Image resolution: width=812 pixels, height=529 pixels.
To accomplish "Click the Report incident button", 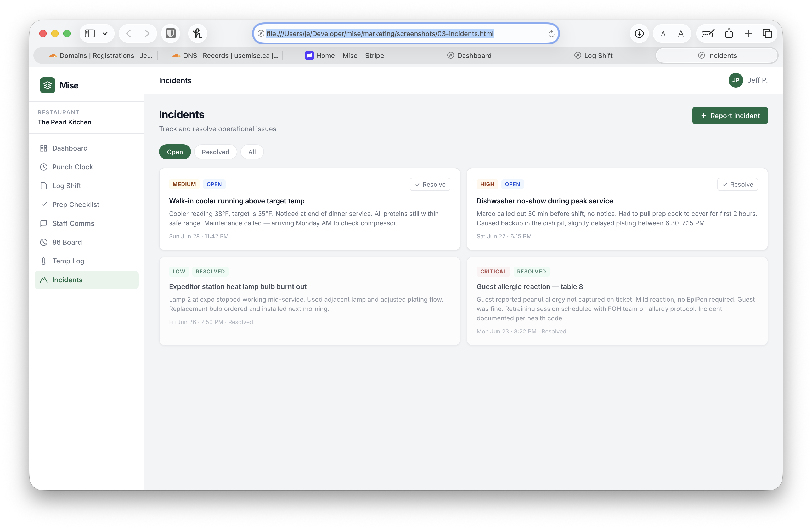I will pos(730,116).
